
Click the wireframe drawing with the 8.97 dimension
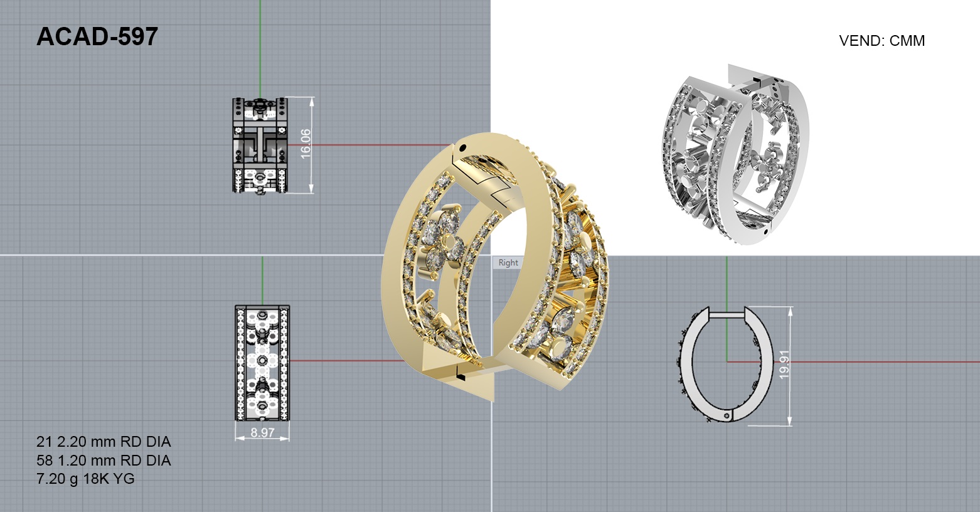click(x=262, y=363)
